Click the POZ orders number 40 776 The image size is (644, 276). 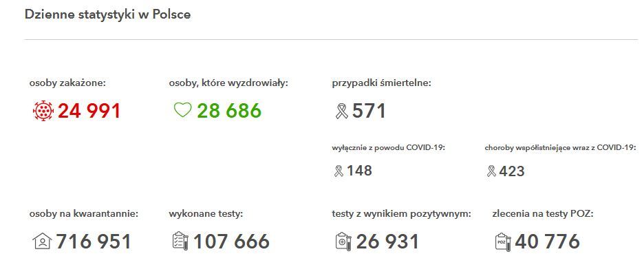(x=548, y=242)
